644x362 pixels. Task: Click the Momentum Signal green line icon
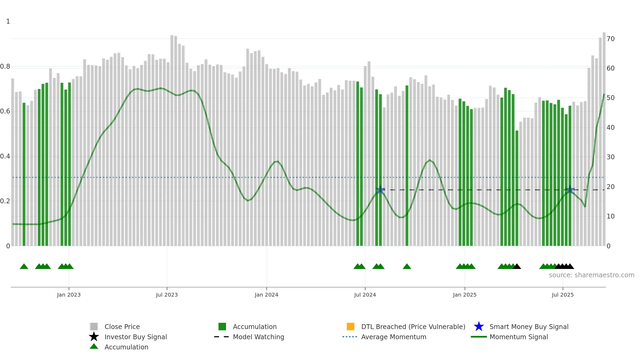click(479, 337)
